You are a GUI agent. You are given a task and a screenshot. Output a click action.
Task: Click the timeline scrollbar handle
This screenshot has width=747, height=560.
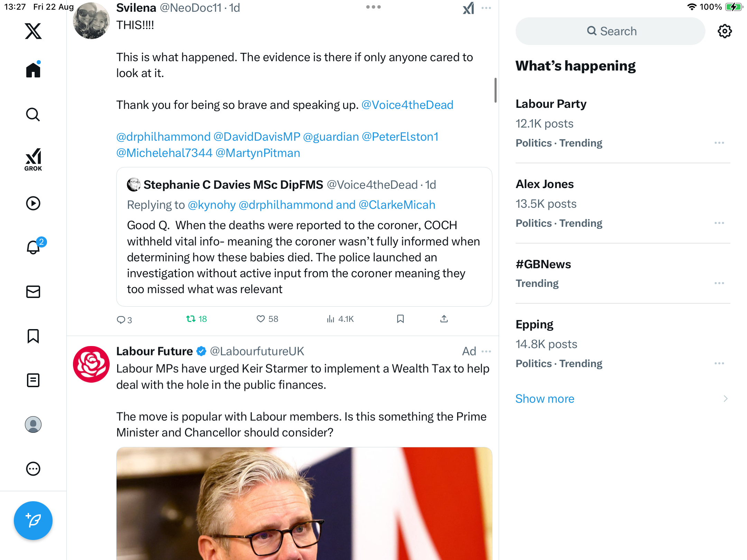click(495, 90)
